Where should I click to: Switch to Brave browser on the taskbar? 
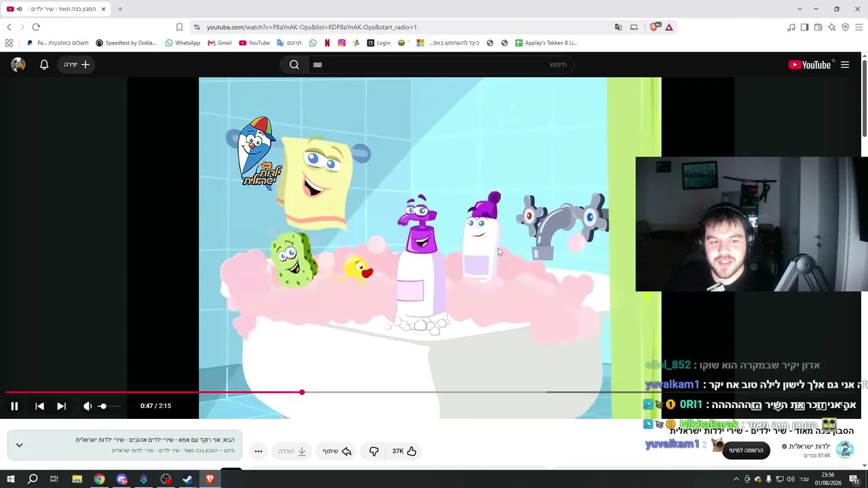(210, 479)
